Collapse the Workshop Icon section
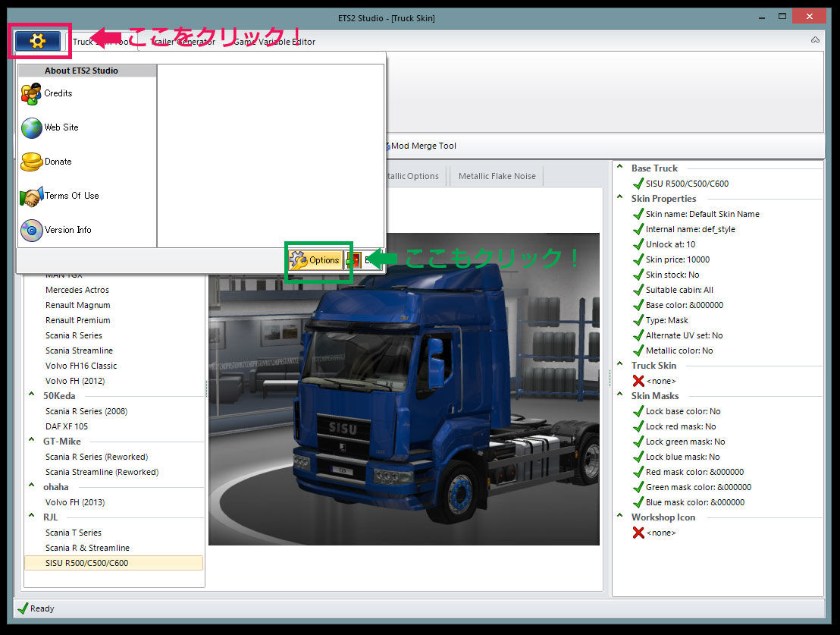 (620, 515)
